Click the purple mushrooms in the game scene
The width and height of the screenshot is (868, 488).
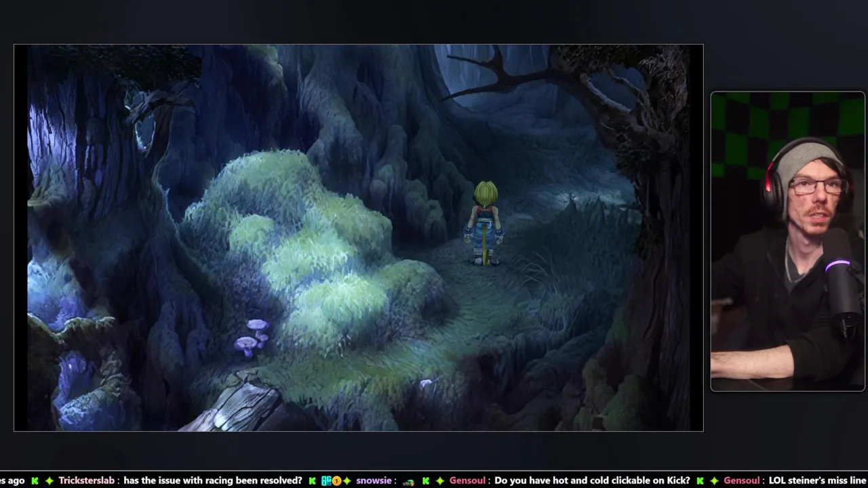coord(251,338)
